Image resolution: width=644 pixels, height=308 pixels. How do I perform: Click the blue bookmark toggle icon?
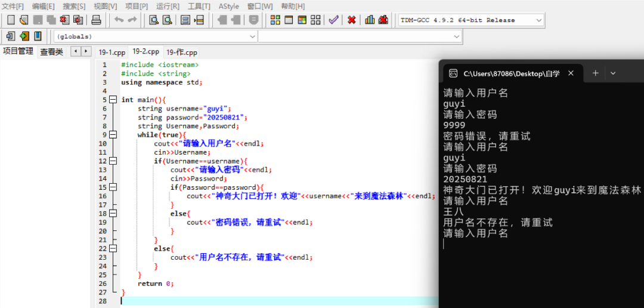(38, 36)
